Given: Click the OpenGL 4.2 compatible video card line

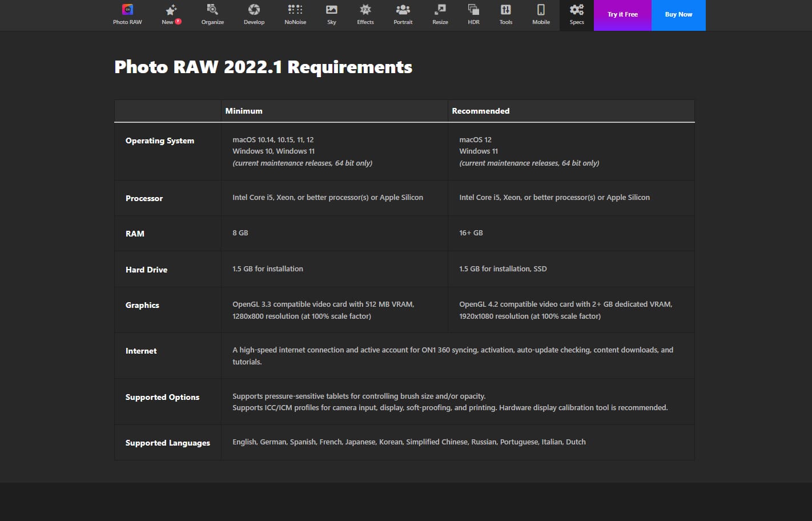Looking at the screenshot, I should (x=565, y=304).
